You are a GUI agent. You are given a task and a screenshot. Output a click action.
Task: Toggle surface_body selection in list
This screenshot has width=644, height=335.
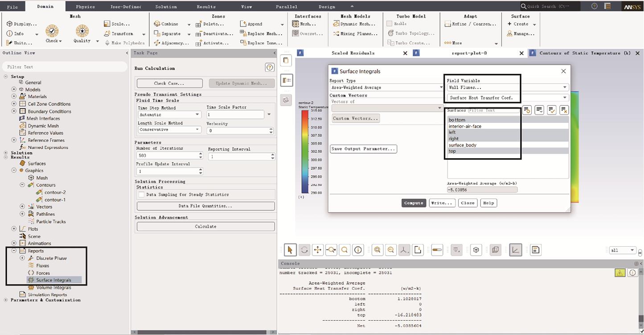pyautogui.click(x=508, y=145)
